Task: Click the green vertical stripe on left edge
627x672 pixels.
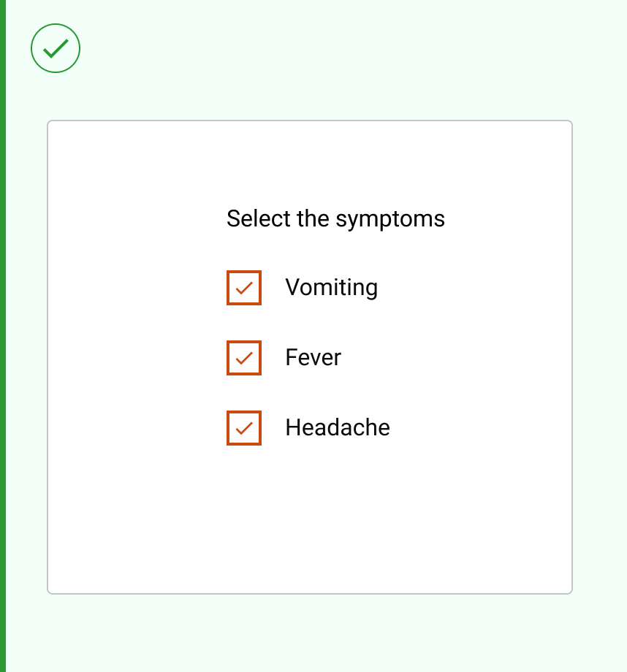Action: 3,336
